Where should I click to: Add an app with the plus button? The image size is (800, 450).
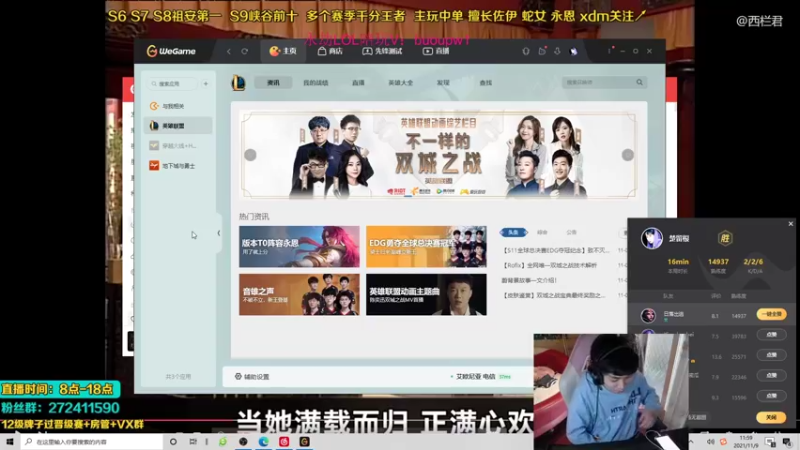click(206, 83)
